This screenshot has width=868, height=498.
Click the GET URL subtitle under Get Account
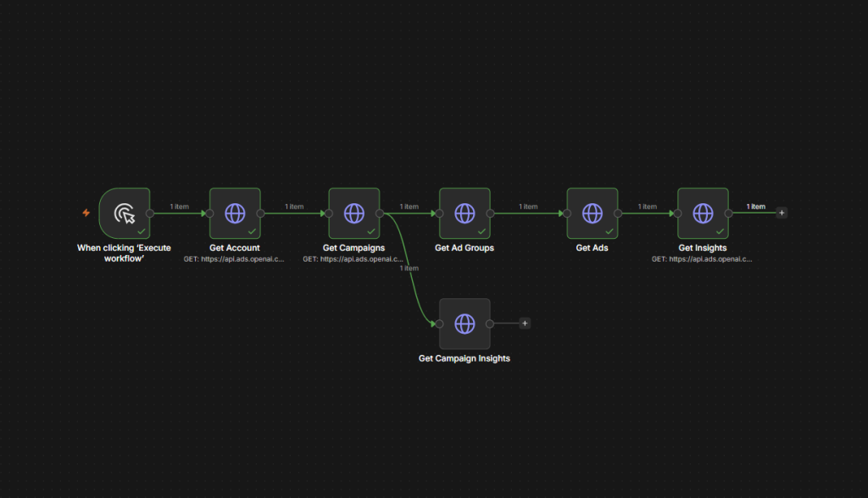(234, 259)
